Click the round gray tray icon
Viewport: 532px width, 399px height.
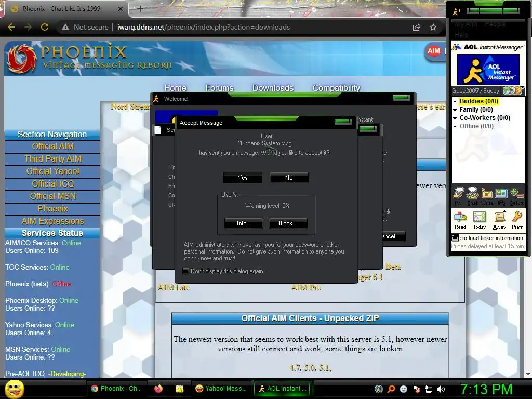[x=404, y=389]
